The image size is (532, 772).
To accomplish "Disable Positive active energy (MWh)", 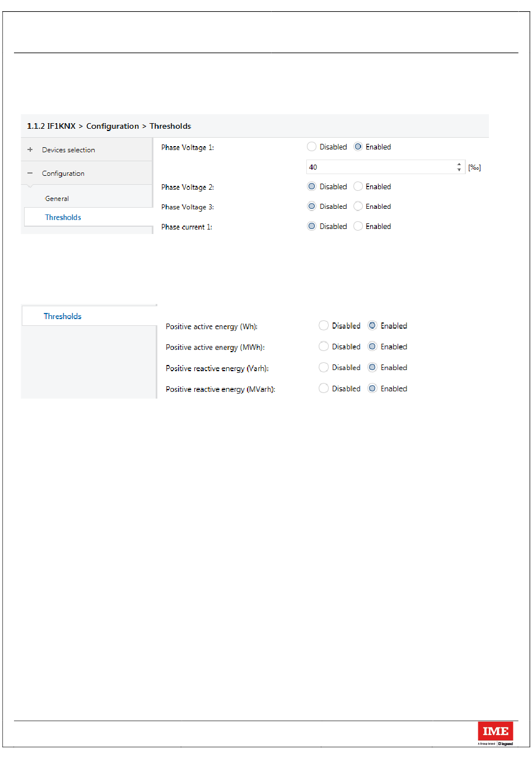I will 324,347.
